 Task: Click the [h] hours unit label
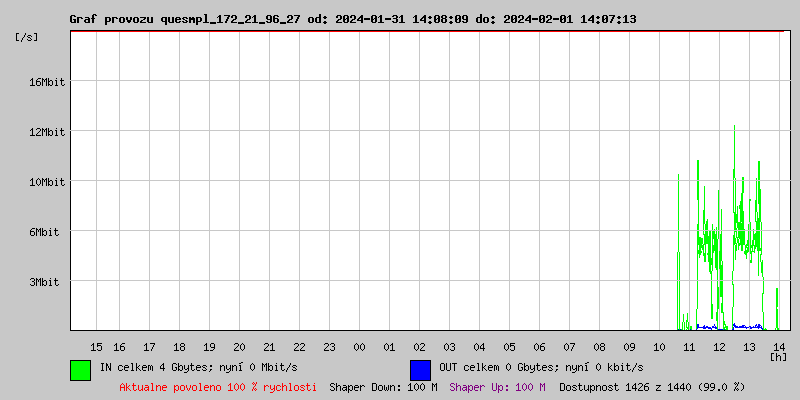pos(778,356)
